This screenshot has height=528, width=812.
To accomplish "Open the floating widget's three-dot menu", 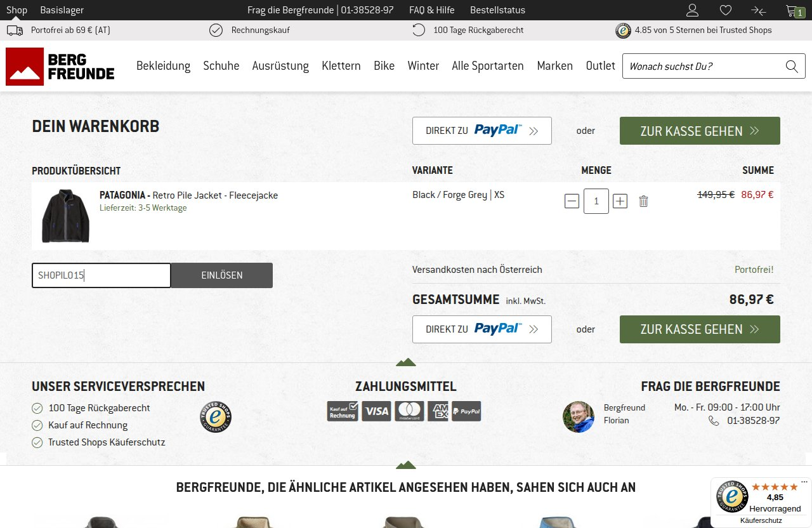I will pos(805,482).
